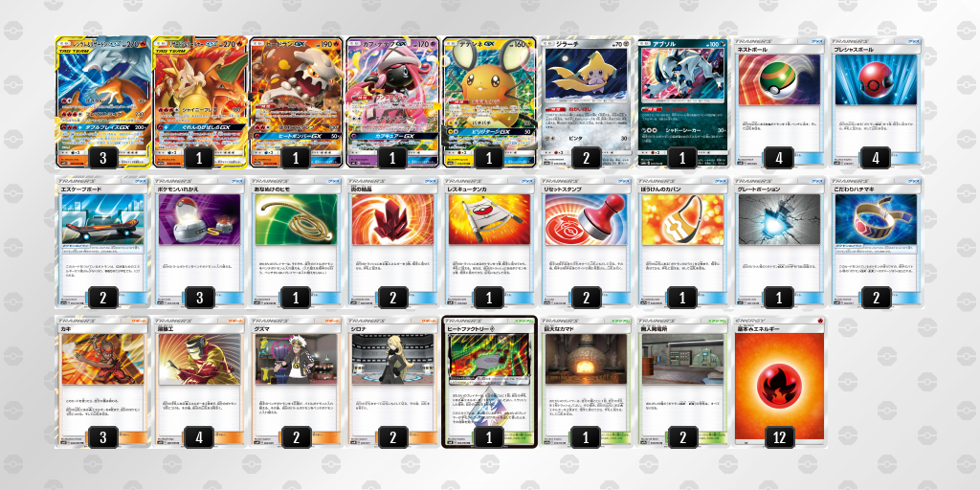Image resolution: width=980 pixels, height=490 pixels.
Task: Select the Tapu Lele GX card
Action: click(393, 101)
